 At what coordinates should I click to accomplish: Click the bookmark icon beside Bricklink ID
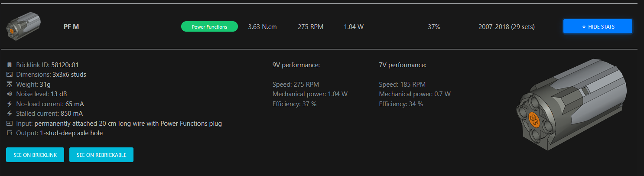(x=10, y=65)
